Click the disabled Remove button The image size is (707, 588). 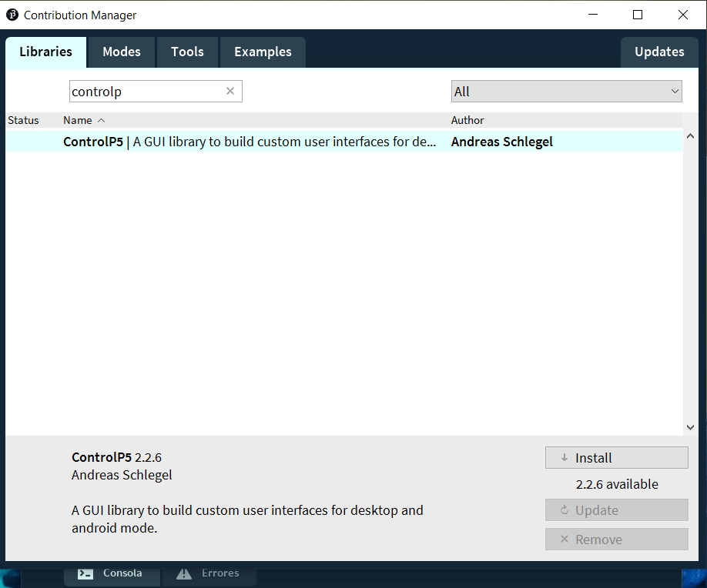[x=616, y=540]
